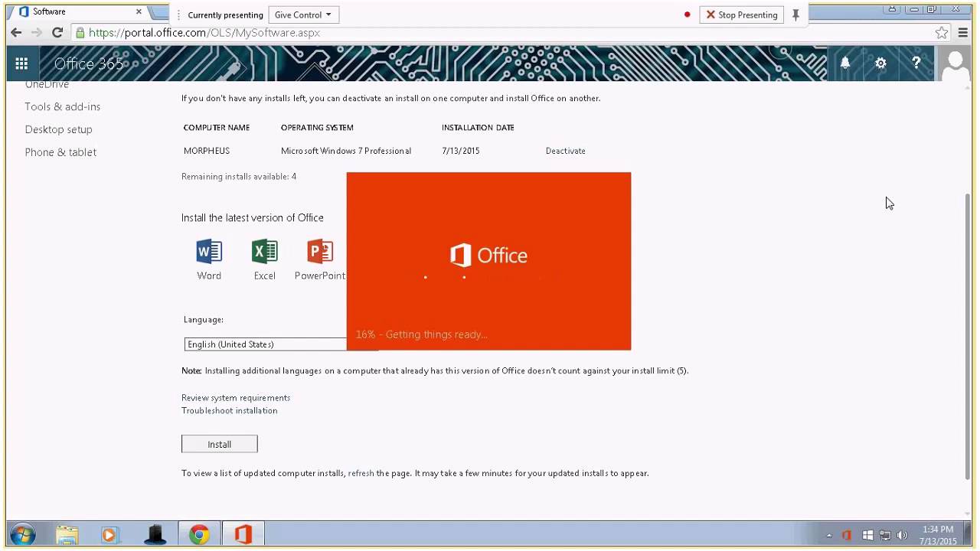
Task: Open the Language selection dropdown
Action: [264, 344]
